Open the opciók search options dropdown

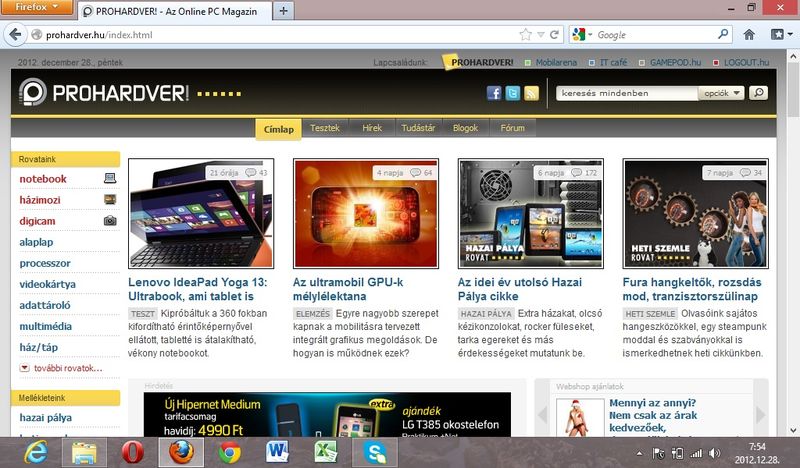click(x=721, y=93)
